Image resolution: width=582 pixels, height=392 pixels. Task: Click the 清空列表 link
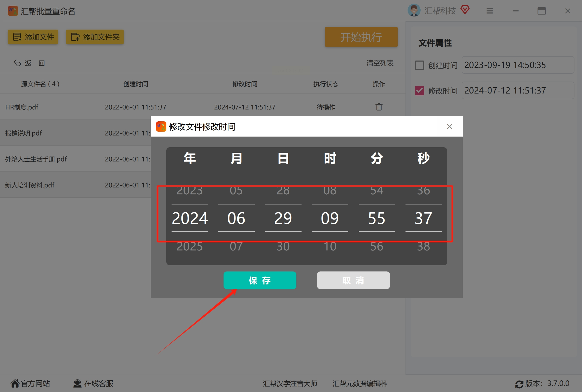click(x=380, y=63)
